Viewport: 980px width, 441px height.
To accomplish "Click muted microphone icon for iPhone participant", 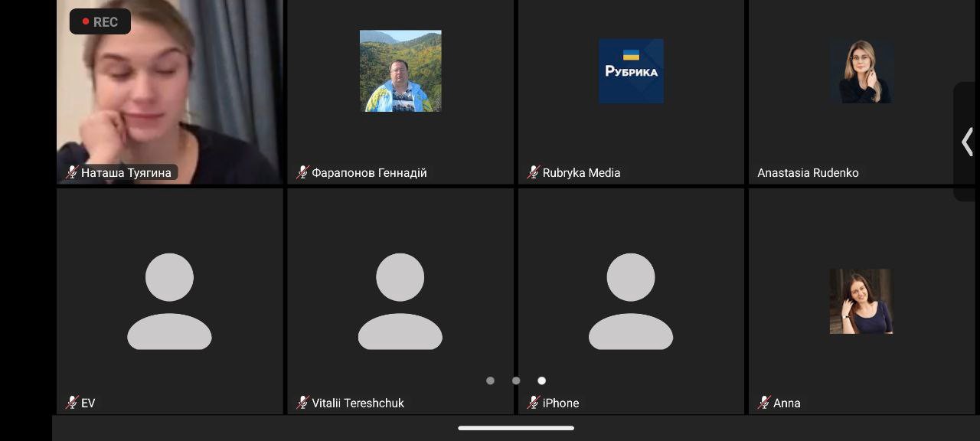I will point(534,403).
